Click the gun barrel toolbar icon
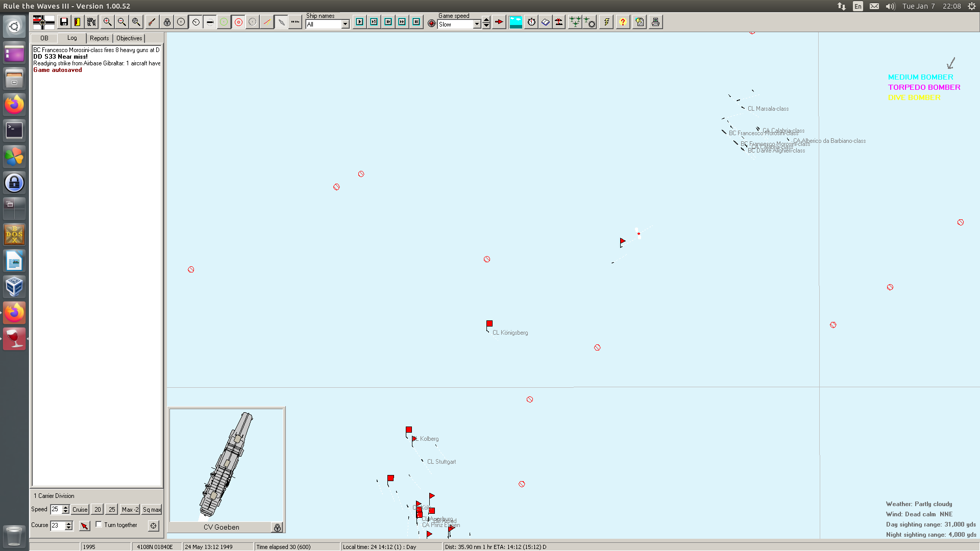This screenshot has width=980, height=551. [x=152, y=22]
